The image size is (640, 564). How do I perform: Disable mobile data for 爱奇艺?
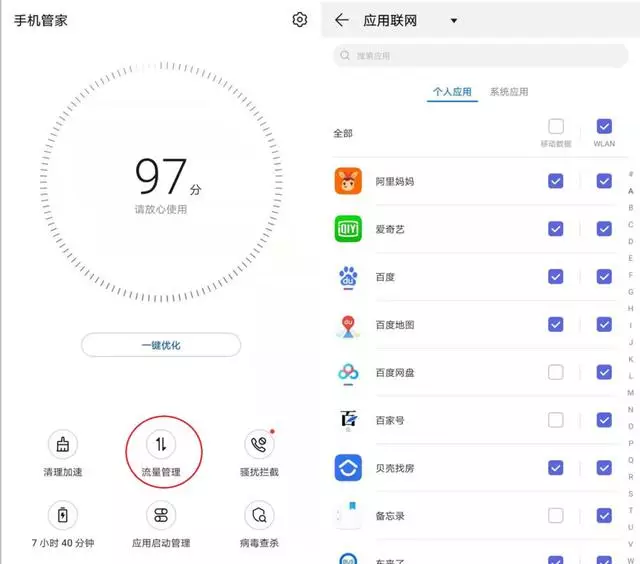coord(556,229)
